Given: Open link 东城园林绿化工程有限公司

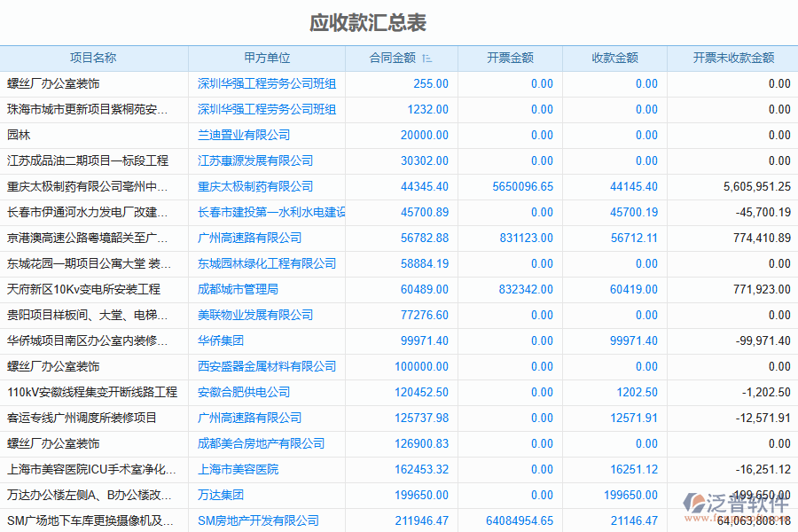Looking at the screenshot, I should 267,263.
